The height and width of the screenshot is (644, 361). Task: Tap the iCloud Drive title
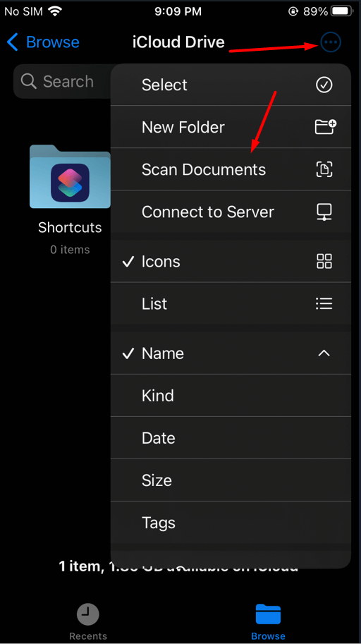point(178,42)
